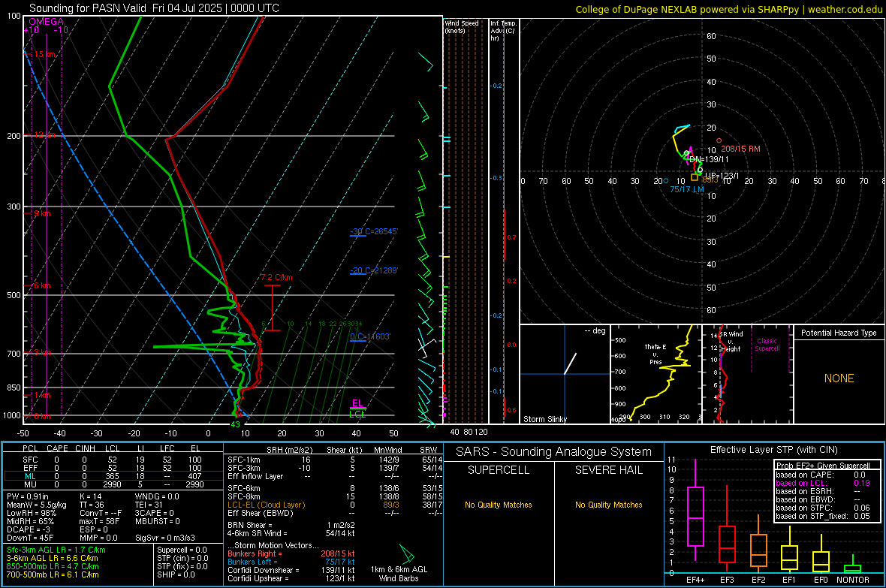Image resolution: width=886 pixels, height=588 pixels.
Task: Click the '15 km' height marker
Action: [x=45, y=54]
